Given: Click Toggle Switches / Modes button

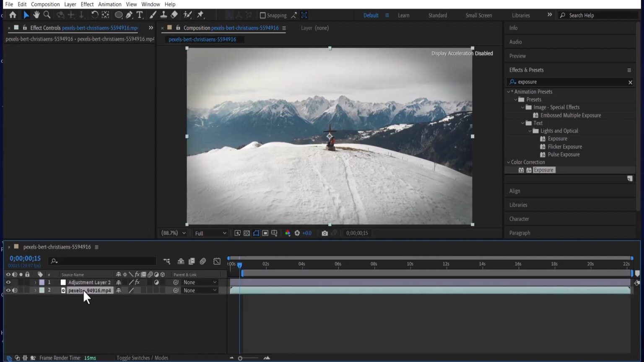Looking at the screenshot, I should coord(142,358).
